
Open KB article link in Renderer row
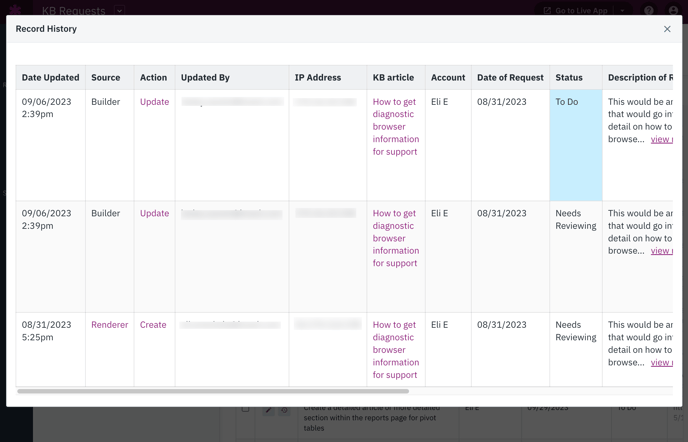(396, 350)
